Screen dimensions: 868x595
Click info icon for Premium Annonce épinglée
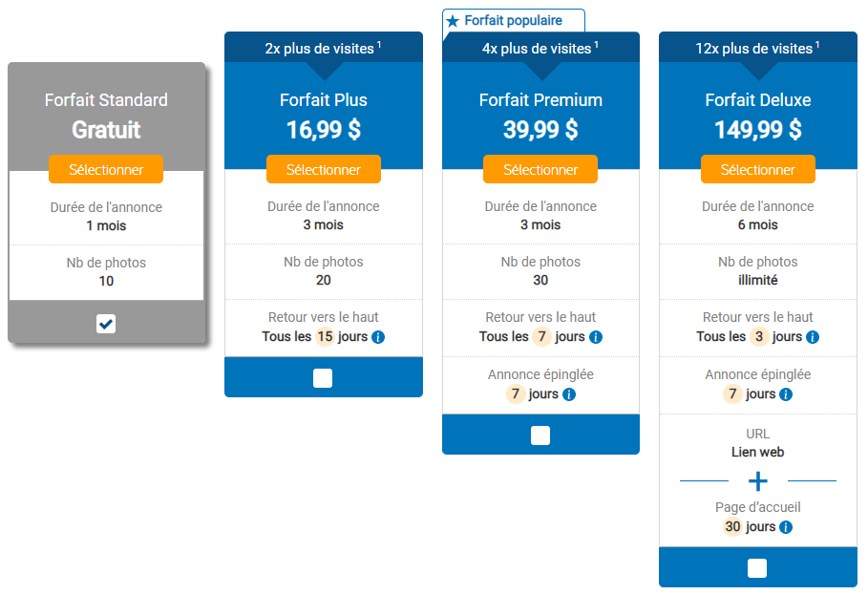569,394
